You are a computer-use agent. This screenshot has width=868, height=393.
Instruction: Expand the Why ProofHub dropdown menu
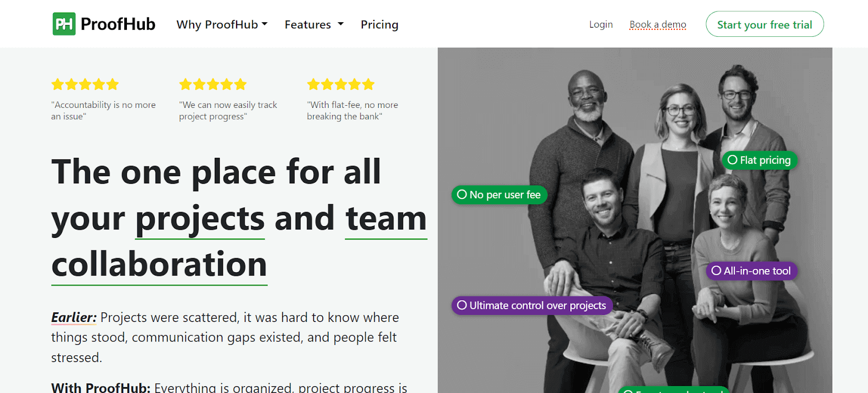click(x=222, y=24)
